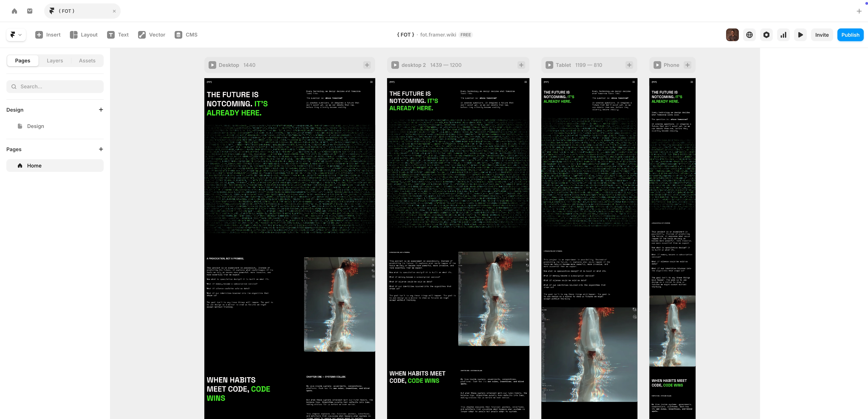Play the Tablet breakpoint preview
Screen dimensions: 868x419
[549, 65]
